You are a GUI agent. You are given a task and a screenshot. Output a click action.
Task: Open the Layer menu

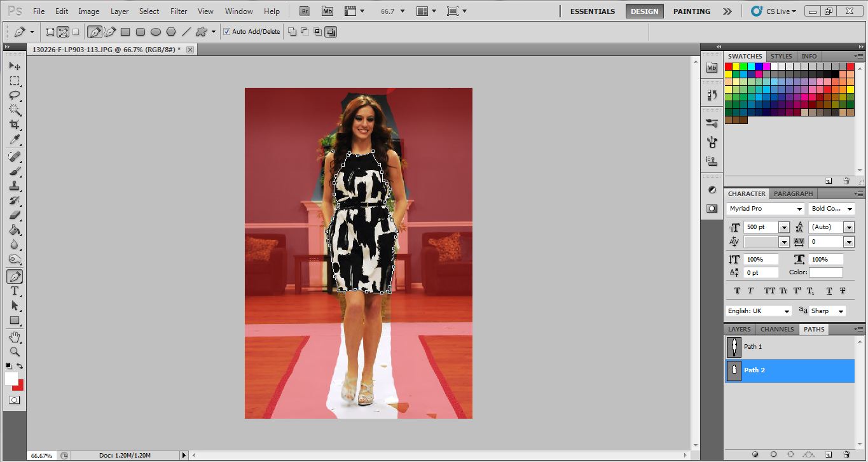tap(120, 11)
